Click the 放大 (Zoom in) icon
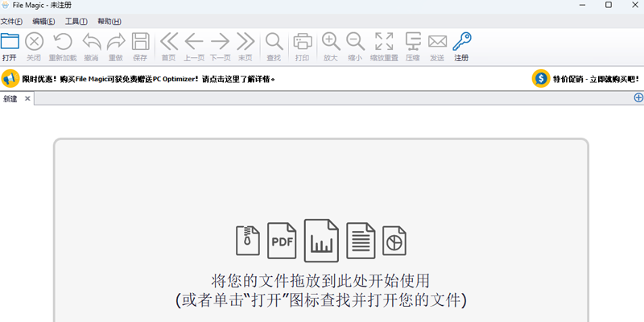The height and width of the screenshot is (322, 644). pos(331,42)
